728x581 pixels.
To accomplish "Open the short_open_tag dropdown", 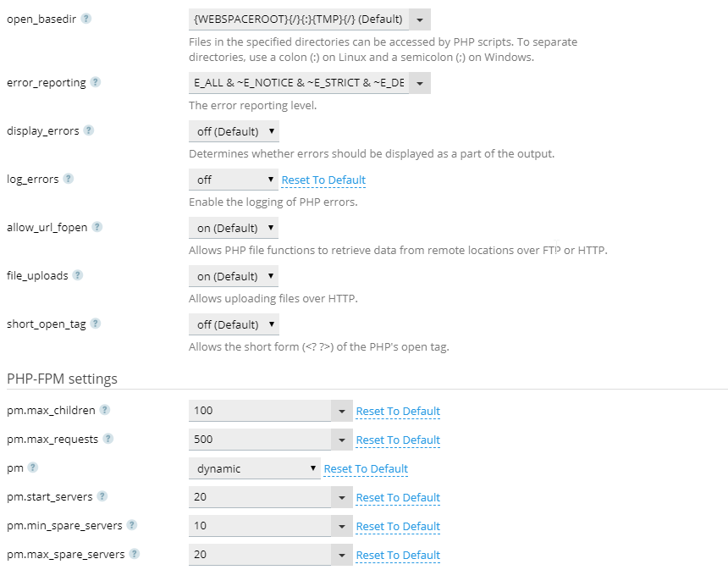I will click(x=234, y=324).
